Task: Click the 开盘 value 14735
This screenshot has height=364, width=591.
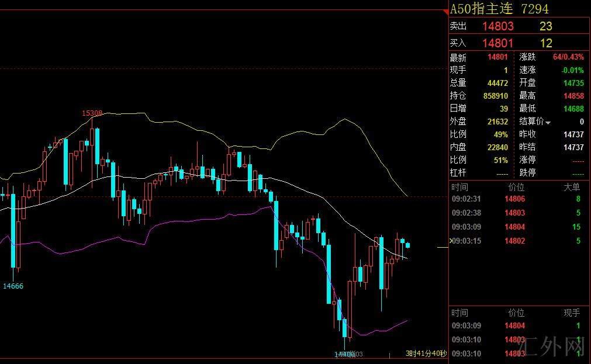Action: click(x=573, y=83)
